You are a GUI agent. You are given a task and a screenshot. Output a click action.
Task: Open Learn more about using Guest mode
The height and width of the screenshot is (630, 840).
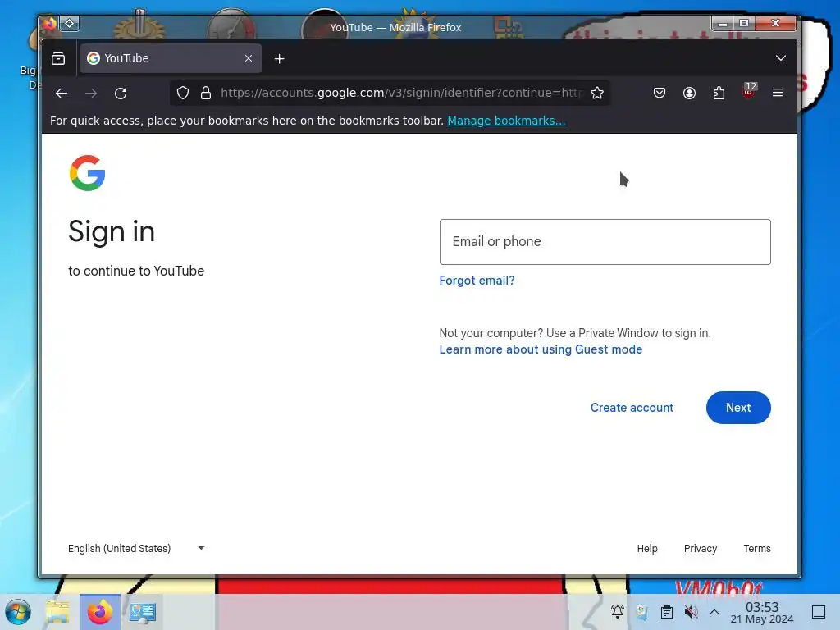pyautogui.click(x=541, y=349)
